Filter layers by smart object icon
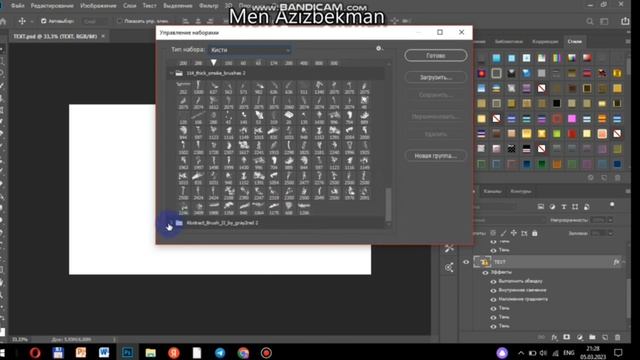The width and height of the screenshot is (640, 360). [x=587, y=207]
